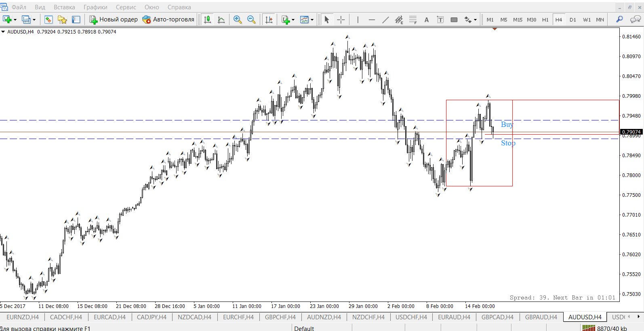Click the 'Stop' text label on chart
Screen dimensions: 644x331
[x=508, y=143]
